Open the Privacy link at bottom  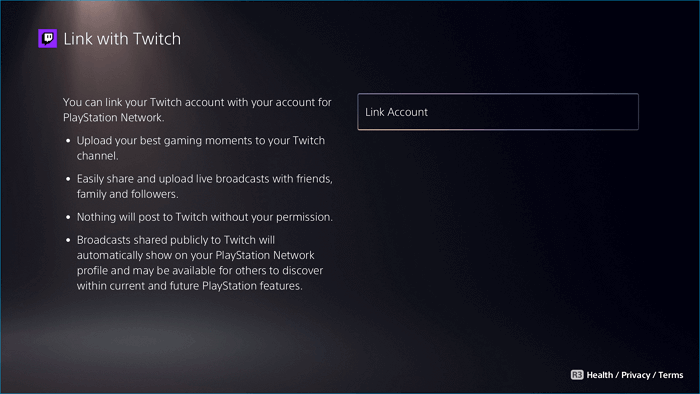[635, 375]
